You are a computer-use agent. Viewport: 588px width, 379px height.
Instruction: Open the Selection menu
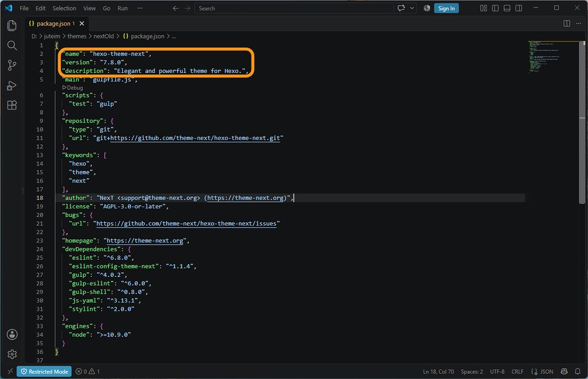pos(64,8)
